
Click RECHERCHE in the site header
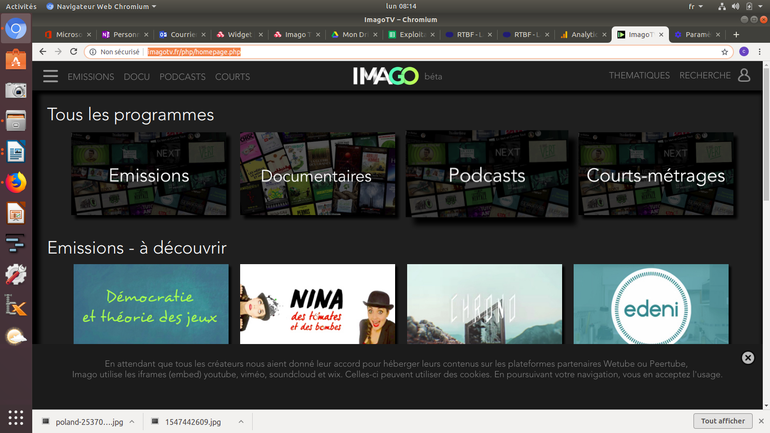[x=705, y=76]
